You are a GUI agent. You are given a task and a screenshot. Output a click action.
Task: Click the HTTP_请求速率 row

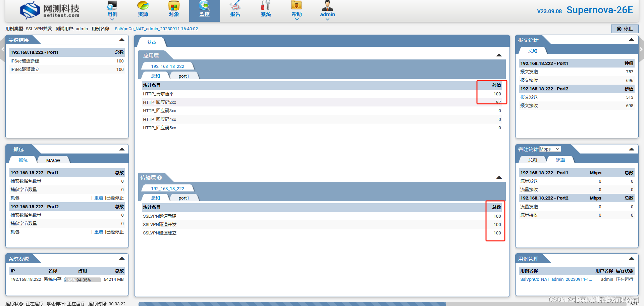(322, 94)
